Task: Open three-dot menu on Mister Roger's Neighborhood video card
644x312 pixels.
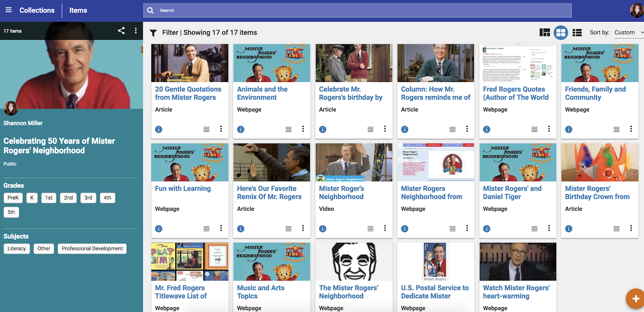Action: click(x=385, y=228)
